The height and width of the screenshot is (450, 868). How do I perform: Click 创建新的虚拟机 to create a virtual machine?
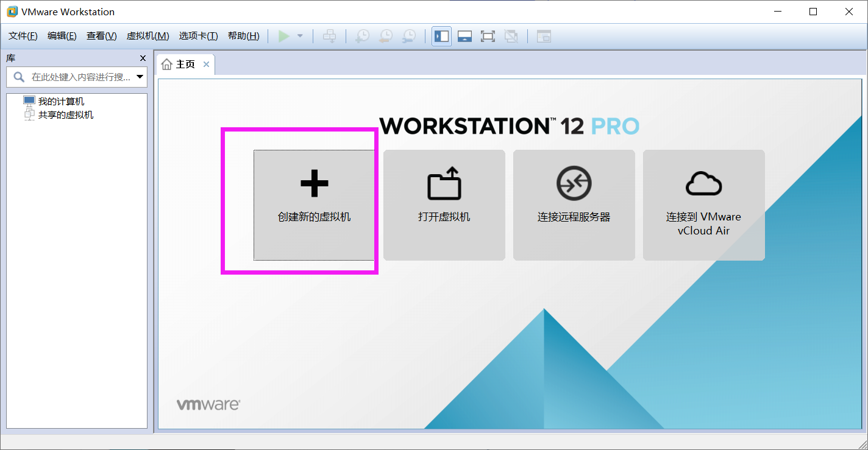[x=314, y=205]
